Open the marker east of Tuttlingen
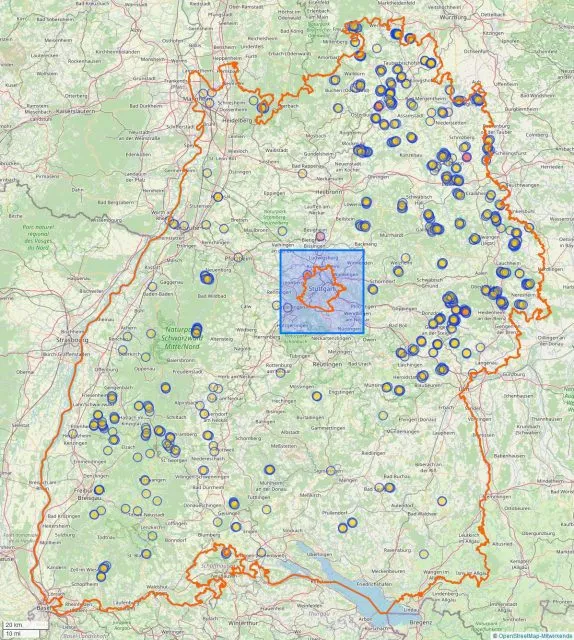The width and height of the screenshot is (574, 640). pyautogui.click(x=266, y=509)
